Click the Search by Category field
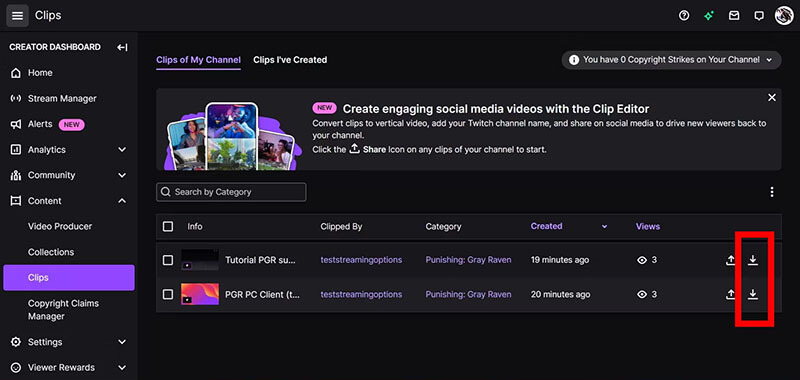This screenshot has width=800, height=380. click(231, 192)
